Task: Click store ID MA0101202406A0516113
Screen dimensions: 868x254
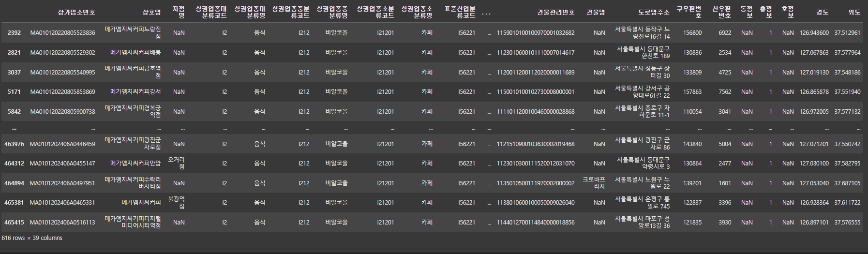Action: 62,222
